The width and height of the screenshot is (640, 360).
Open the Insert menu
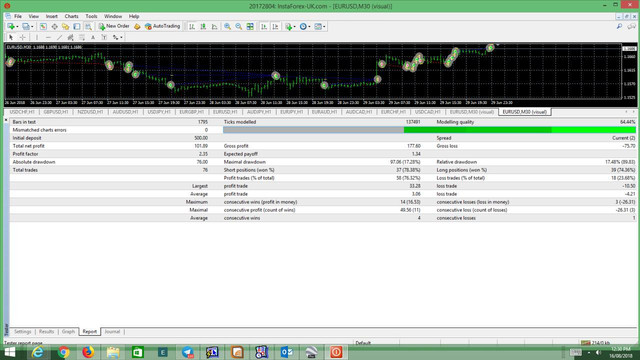[51, 16]
